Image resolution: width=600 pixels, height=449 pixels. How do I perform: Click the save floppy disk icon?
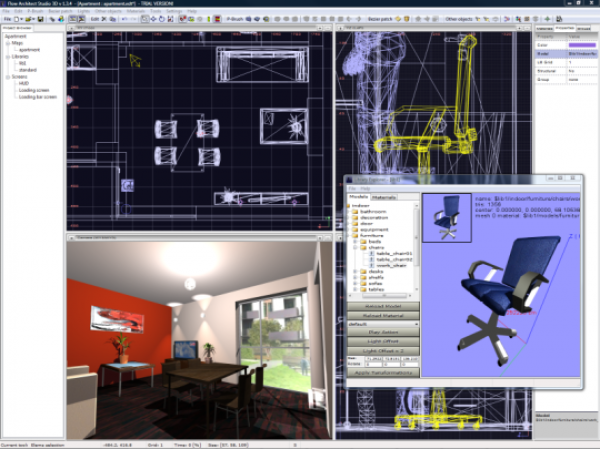tap(40, 19)
